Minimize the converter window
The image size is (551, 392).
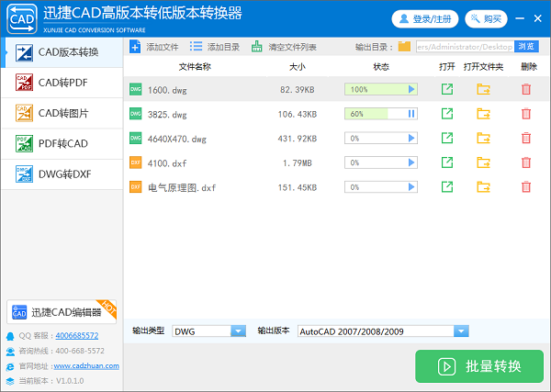tap(520, 18)
